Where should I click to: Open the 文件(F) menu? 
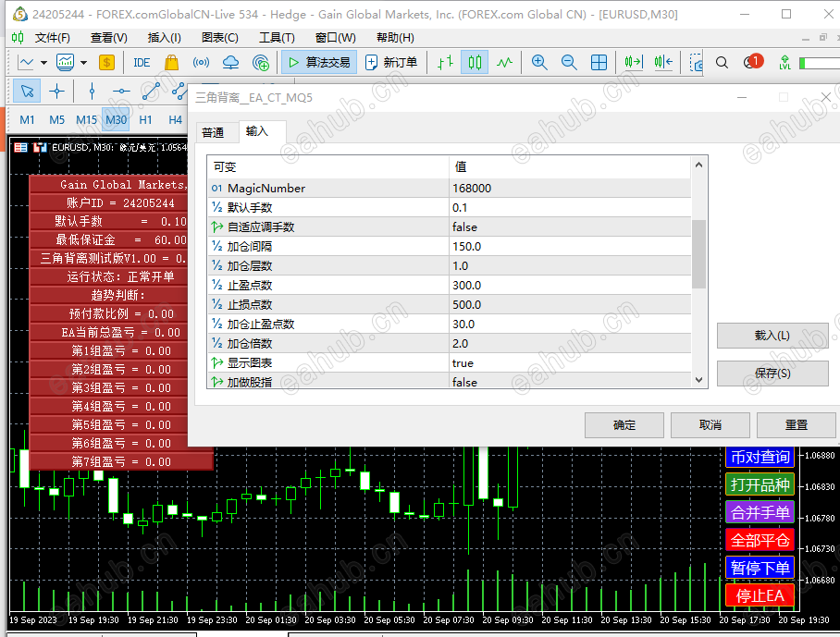tap(53, 38)
